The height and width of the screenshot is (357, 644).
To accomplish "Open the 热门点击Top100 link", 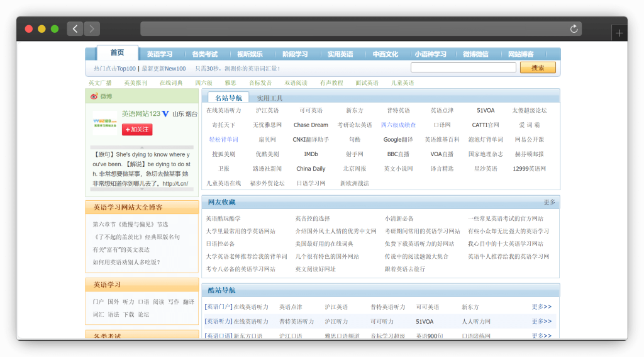I will (114, 69).
